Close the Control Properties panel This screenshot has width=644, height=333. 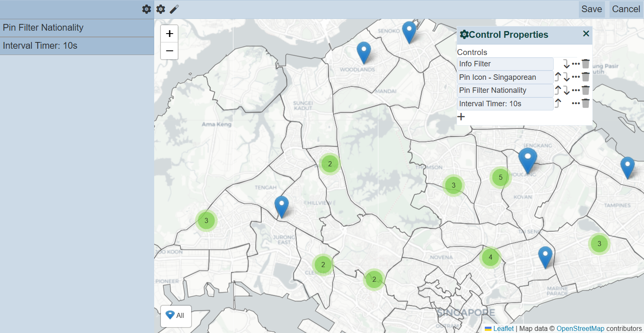coord(586,34)
